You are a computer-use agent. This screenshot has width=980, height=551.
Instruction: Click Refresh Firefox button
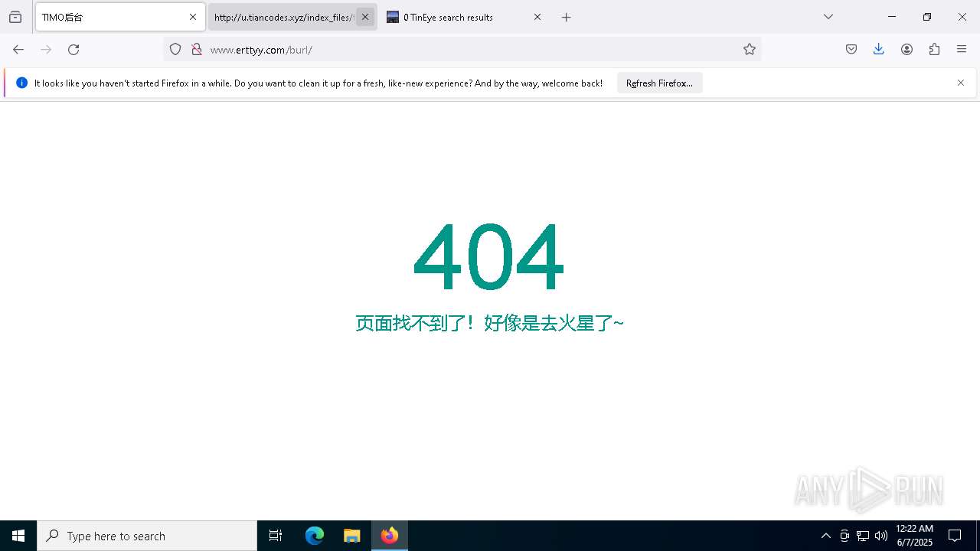click(x=659, y=83)
